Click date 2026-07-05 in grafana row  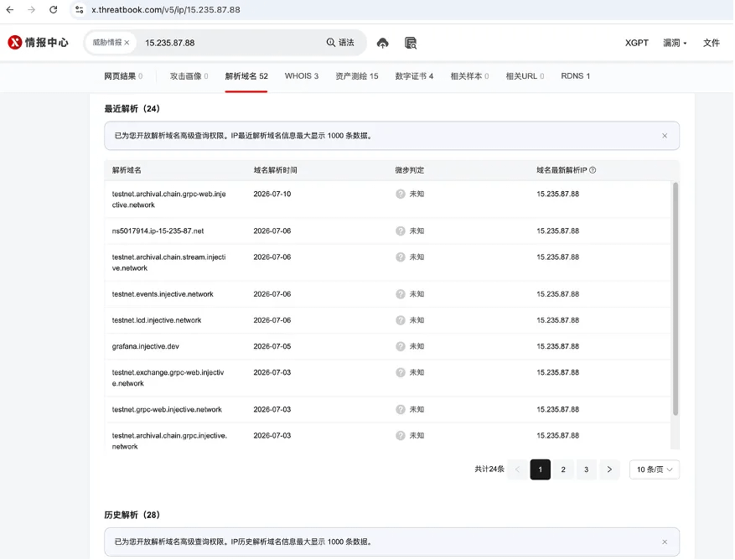coord(272,346)
